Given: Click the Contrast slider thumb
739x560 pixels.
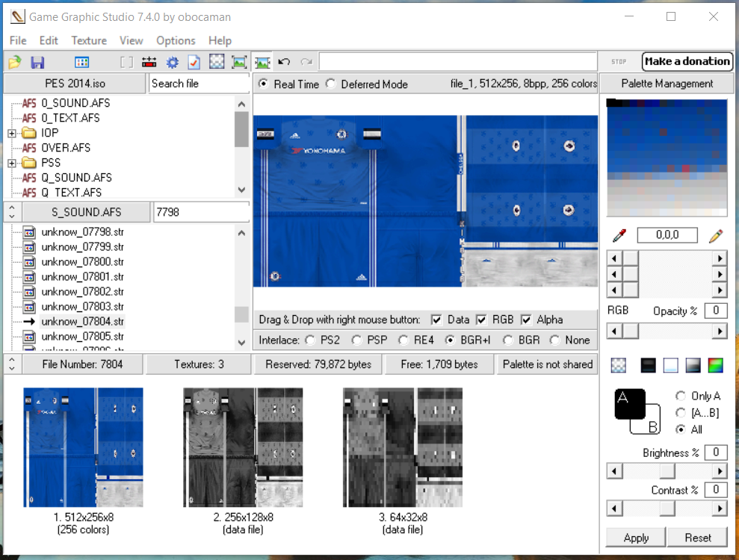Looking at the screenshot, I should 667,508.
